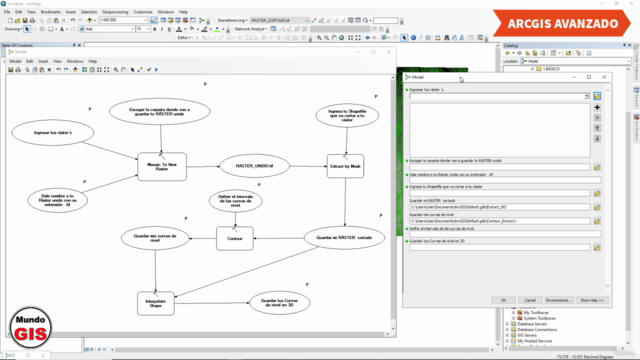This screenshot has height=360, width=640.
Task: Click the Delete icon in ModelBuilder toolbar
Action: pos(49,70)
